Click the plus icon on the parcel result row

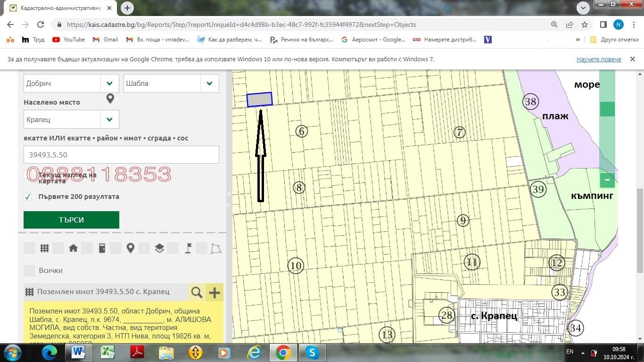pos(215,292)
